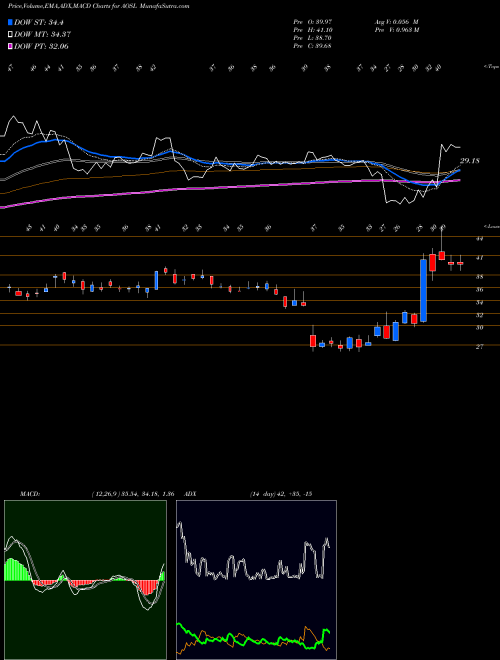Click the 36 price axis label
The height and width of the screenshot is (660, 500).
(479, 290)
